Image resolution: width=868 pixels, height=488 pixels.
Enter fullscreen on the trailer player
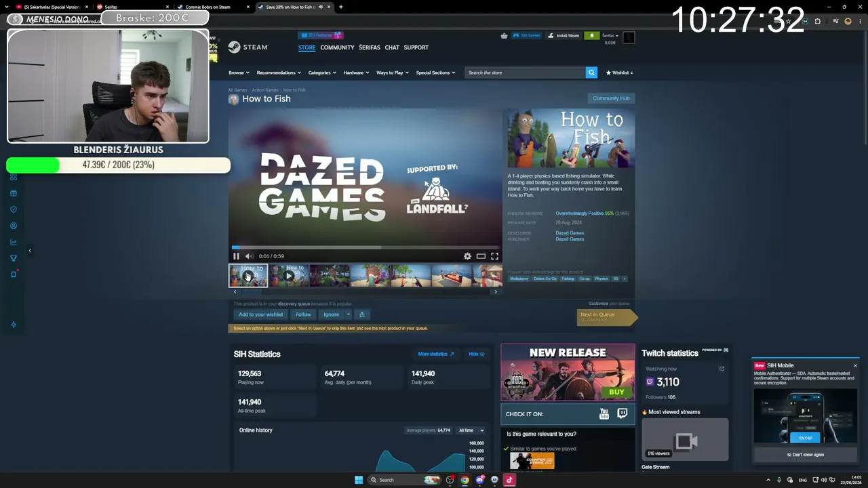494,256
